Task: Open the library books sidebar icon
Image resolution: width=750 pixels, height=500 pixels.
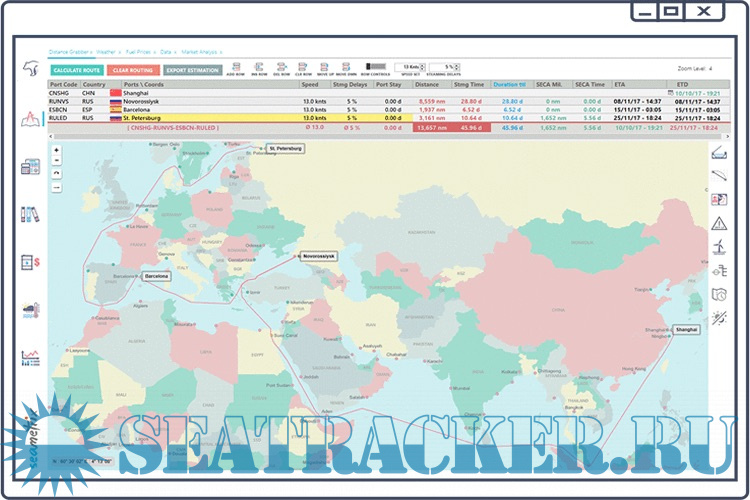Action: [x=30, y=214]
